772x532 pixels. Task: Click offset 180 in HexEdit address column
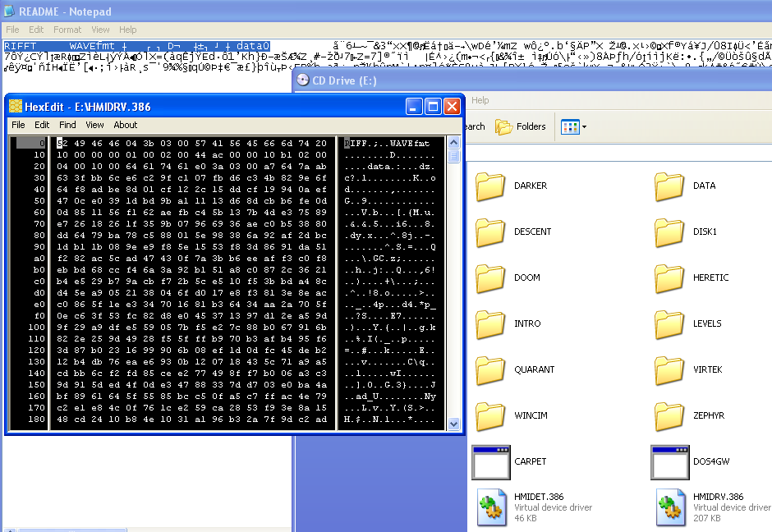tap(36, 420)
